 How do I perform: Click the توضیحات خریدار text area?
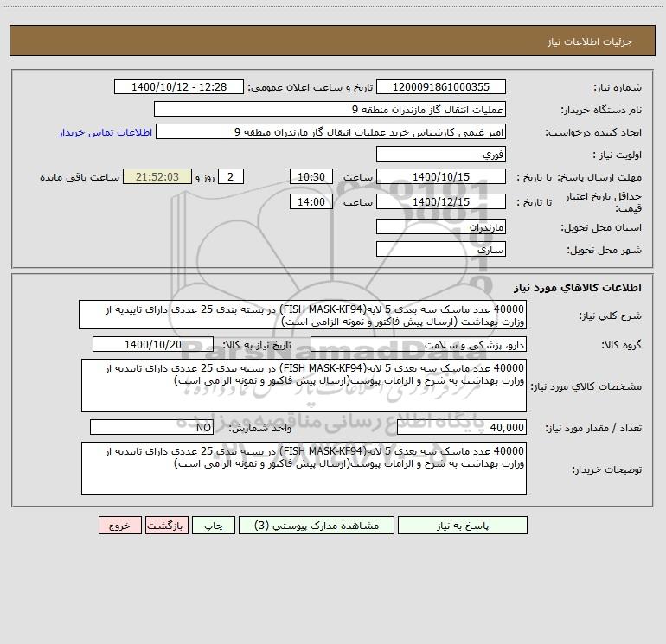click(304, 469)
